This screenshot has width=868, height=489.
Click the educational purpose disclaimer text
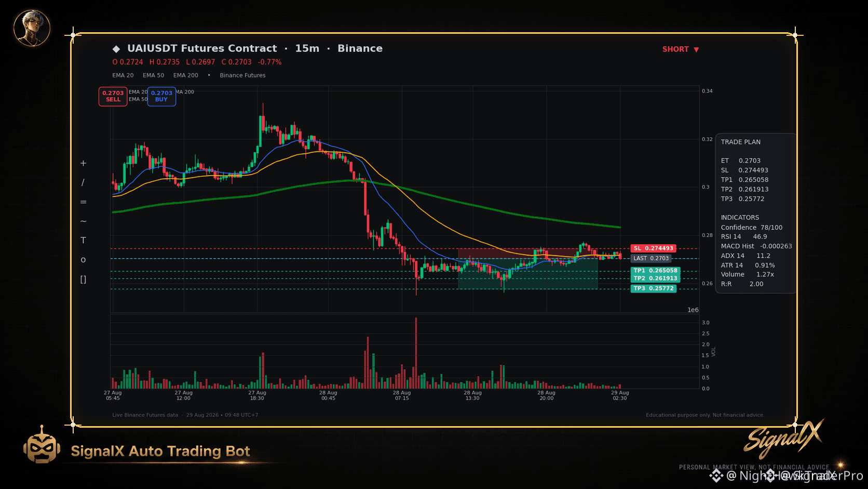pyautogui.click(x=705, y=415)
